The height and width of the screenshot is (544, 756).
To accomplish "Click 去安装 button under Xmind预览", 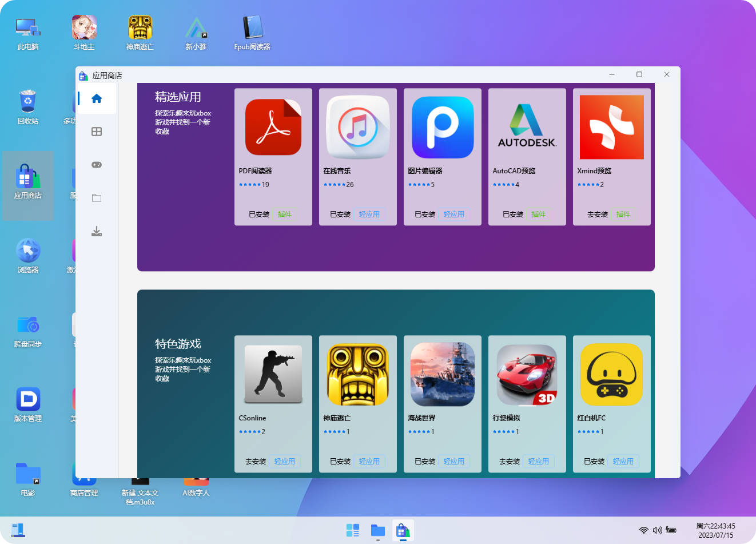I will [x=598, y=215].
